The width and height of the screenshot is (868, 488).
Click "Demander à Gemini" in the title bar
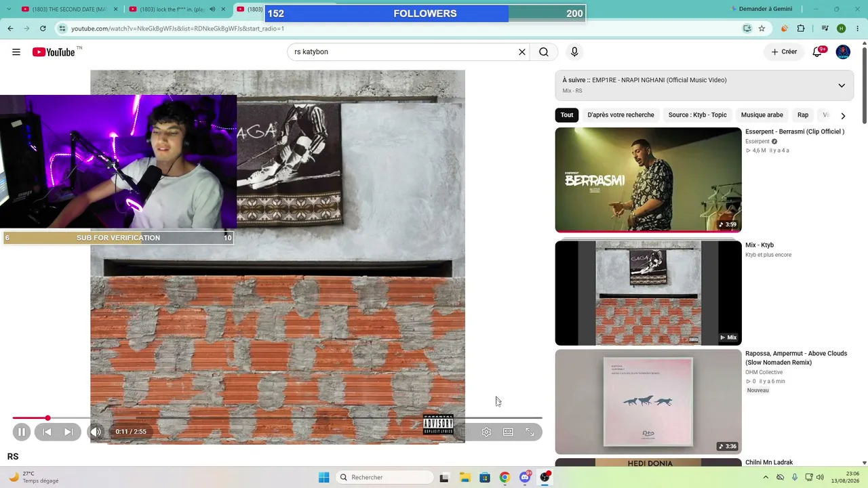coord(762,9)
